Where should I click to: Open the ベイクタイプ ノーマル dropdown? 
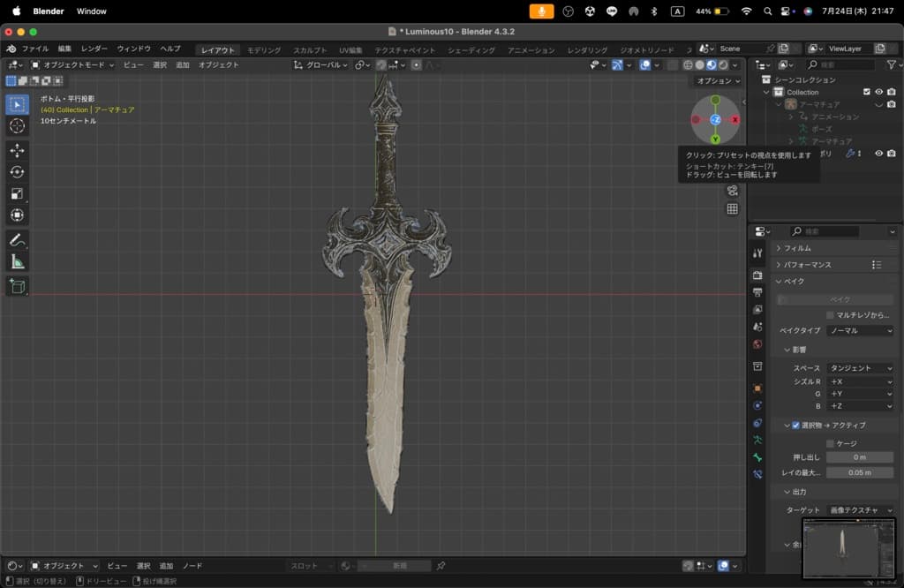coord(860,330)
